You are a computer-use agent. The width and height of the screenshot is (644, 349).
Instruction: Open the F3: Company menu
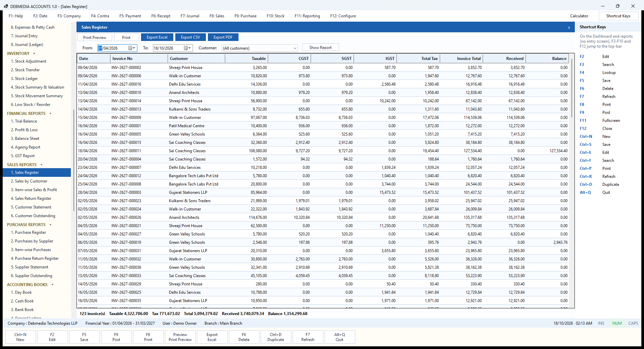69,16
